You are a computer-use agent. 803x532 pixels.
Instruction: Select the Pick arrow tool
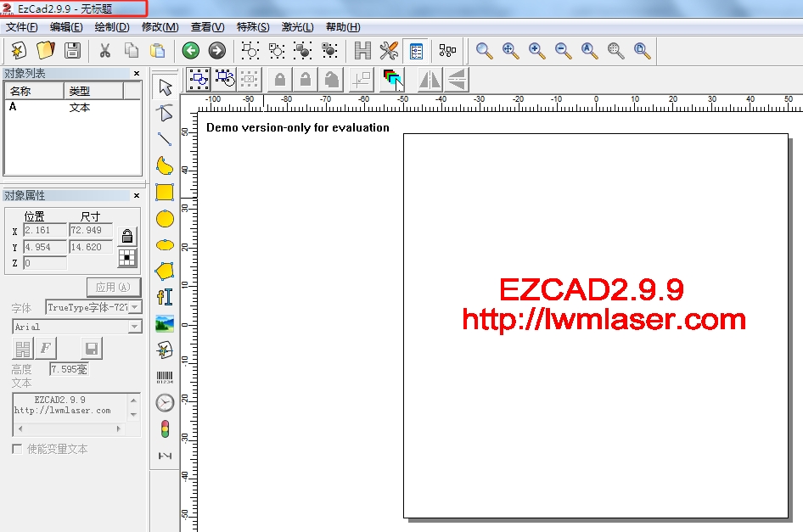(165, 87)
